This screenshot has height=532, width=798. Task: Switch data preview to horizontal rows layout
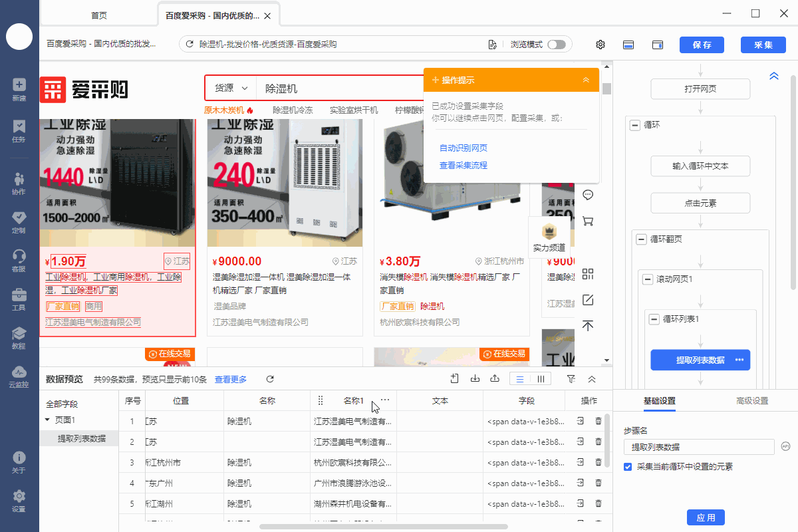coord(520,379)
